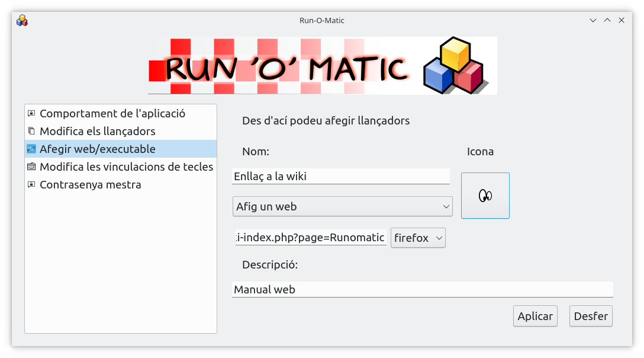This screenshot has height=358, width=644.
Task: Click the Desfer button
Action: (591, 316)
